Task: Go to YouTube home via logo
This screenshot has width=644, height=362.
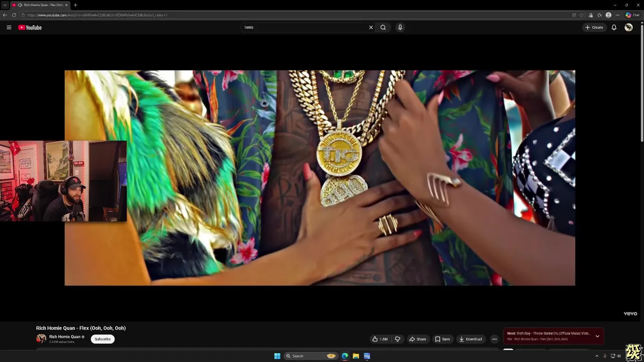Action: tap(30, 28)
